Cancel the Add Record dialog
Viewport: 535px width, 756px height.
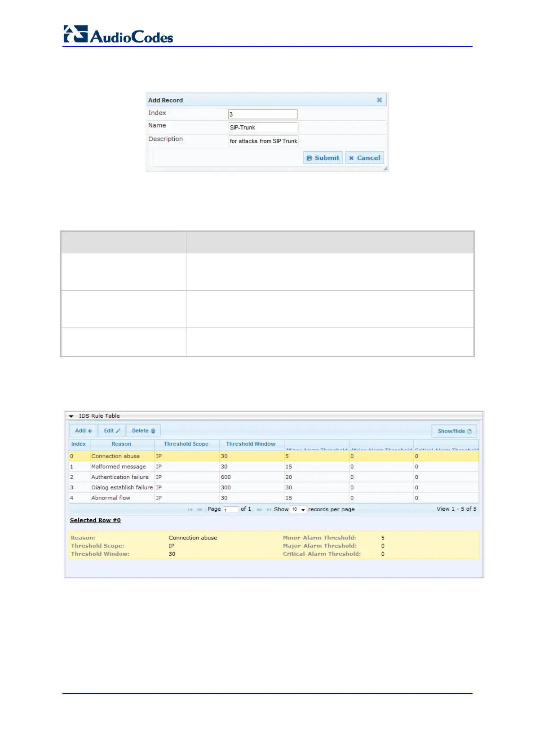click(x=364, y=158)
